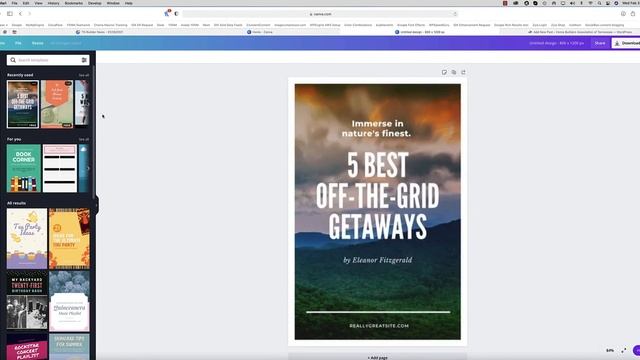Screen dimensions: 640x360
Task: Collapse the side panel using its handle
Action: (x=97, y=205)
